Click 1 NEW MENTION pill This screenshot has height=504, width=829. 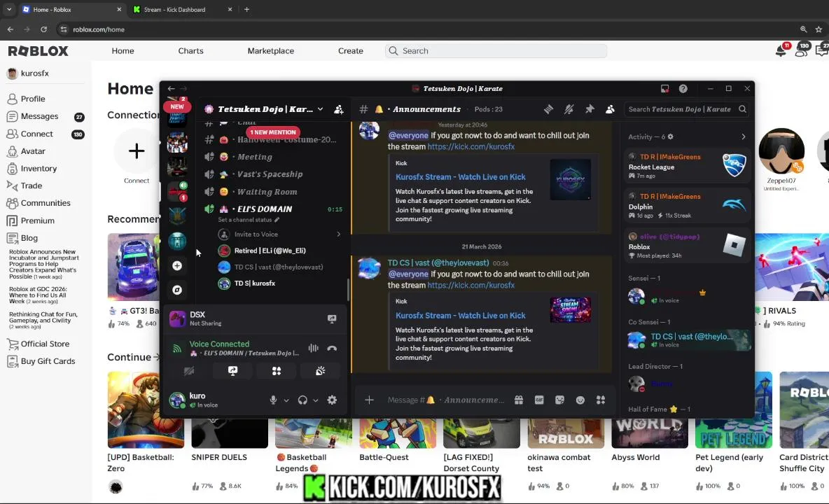pyautogui.click(x=273, y=132)
